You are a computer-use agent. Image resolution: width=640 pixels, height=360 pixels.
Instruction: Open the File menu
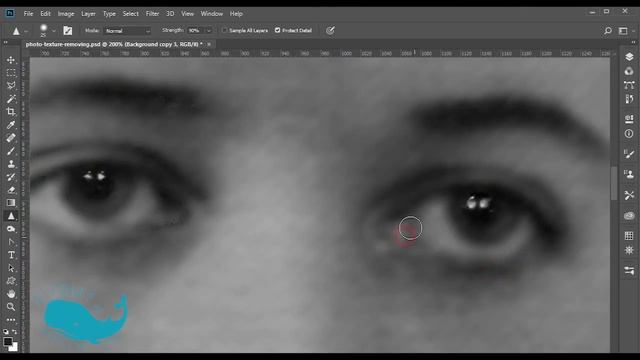pyautogui.click(x=28, y=13)
